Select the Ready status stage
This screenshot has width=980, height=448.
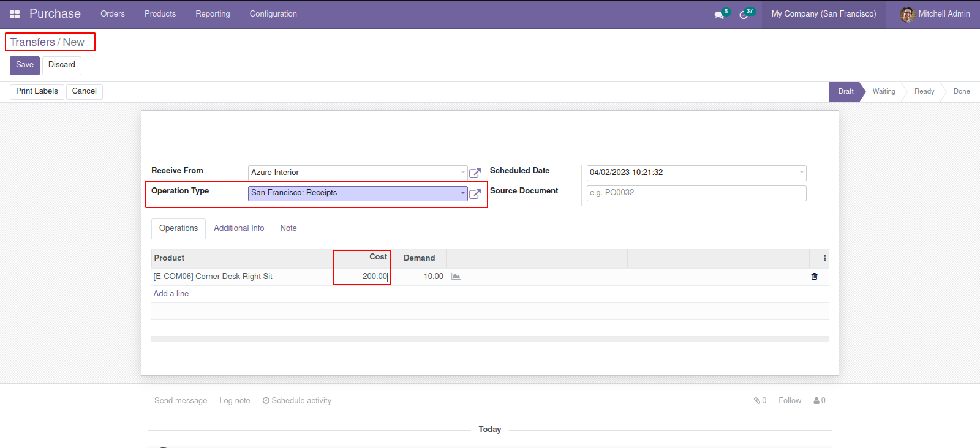tap(924, 91)
